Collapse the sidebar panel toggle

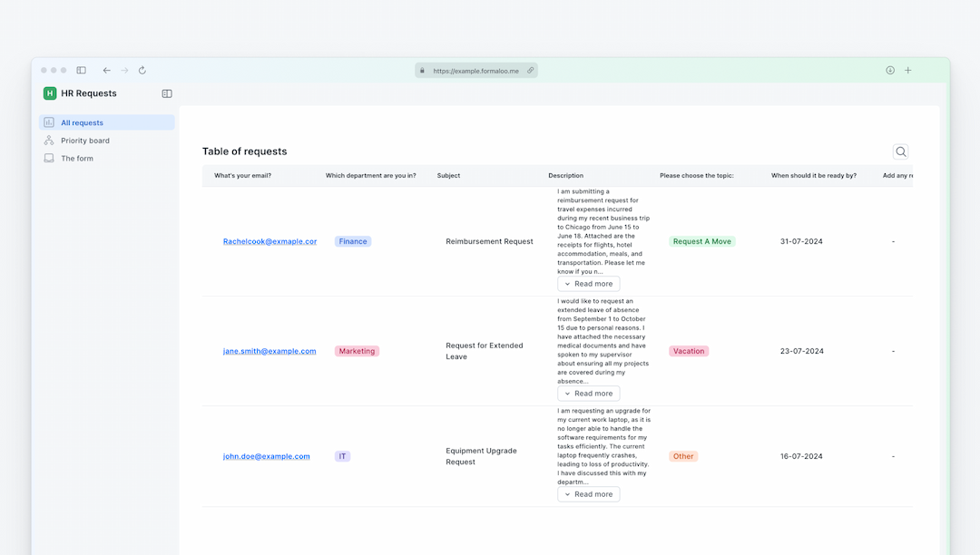point(166,92)
